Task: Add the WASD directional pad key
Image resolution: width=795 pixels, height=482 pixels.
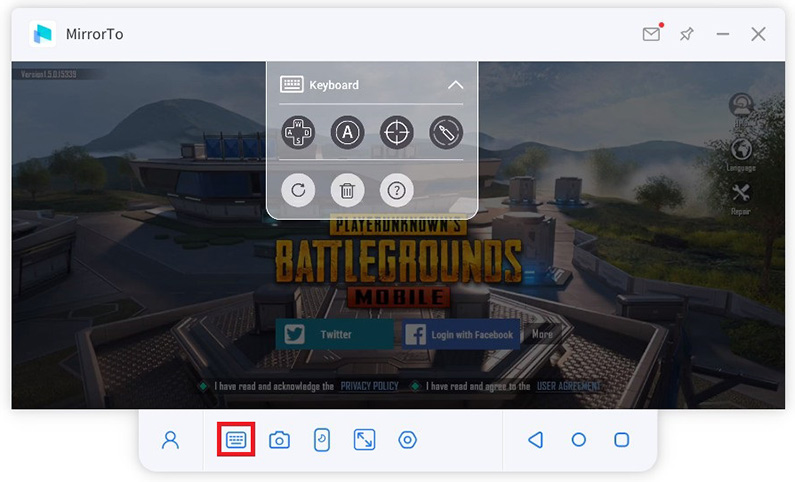Action: (x=298, y=132)
